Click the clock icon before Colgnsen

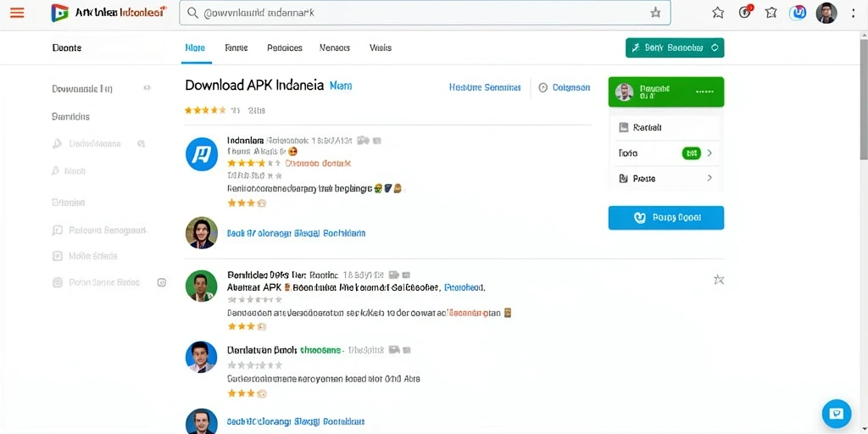543,87
